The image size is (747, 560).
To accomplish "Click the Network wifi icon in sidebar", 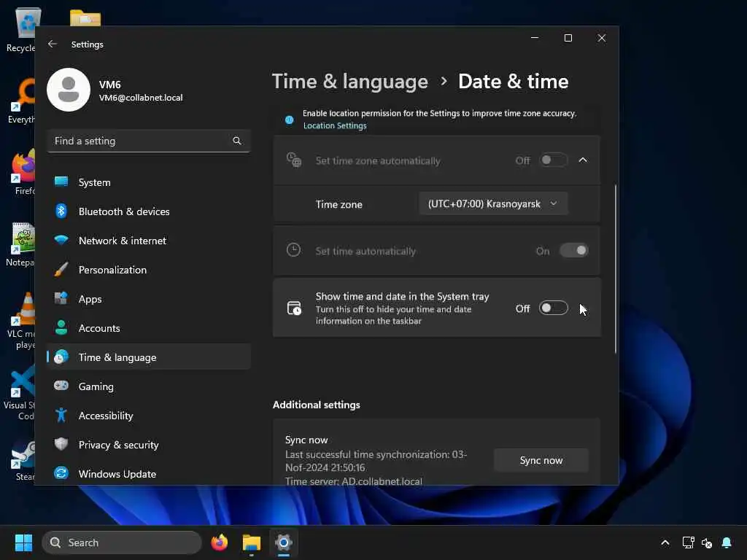I will tap(61, 240).
